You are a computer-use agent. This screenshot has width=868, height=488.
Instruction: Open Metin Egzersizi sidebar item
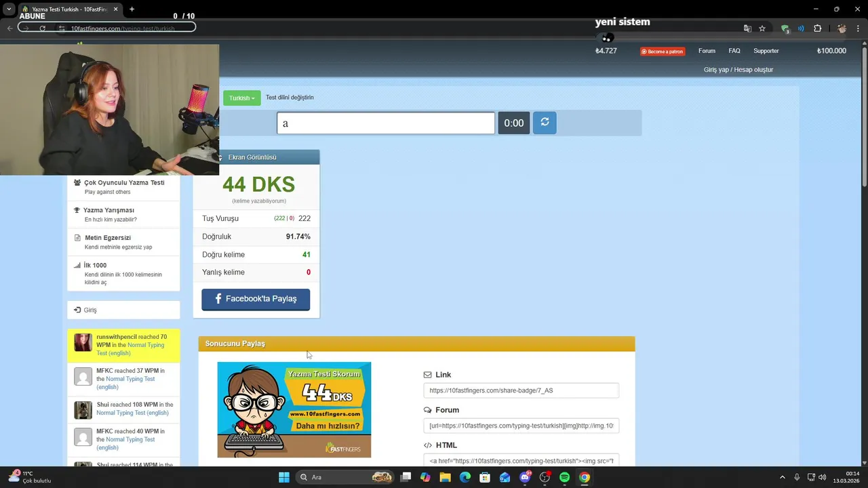123,242
